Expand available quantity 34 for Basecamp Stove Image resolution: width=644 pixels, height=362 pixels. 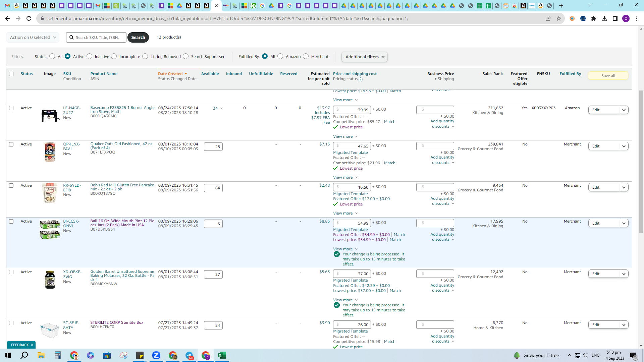coord(218,108)
